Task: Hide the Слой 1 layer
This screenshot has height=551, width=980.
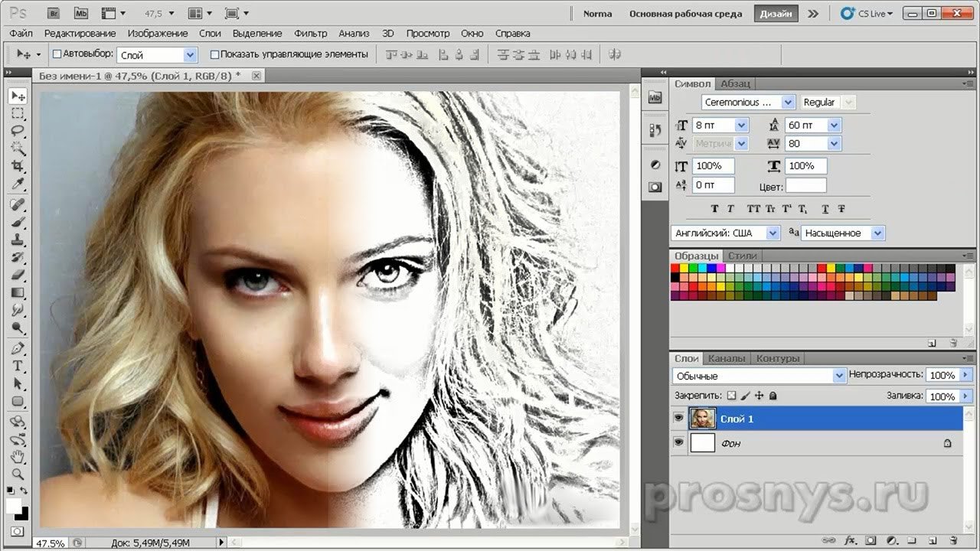Action: click(x=678, y=419)
